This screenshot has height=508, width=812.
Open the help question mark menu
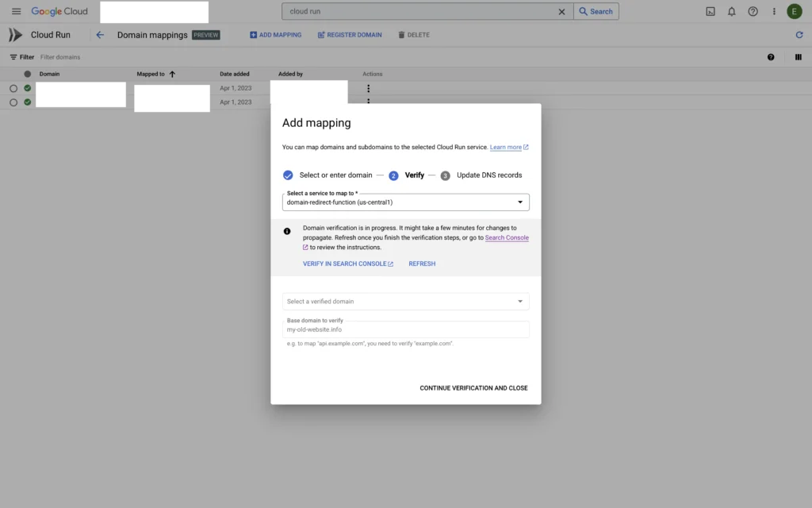753,11
